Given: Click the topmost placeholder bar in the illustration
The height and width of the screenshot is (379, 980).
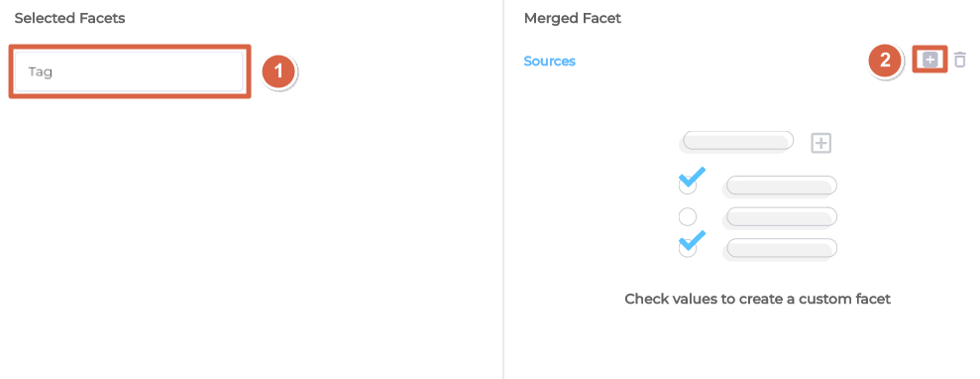Looking at the screenshot, I should (x=737, y=141).
